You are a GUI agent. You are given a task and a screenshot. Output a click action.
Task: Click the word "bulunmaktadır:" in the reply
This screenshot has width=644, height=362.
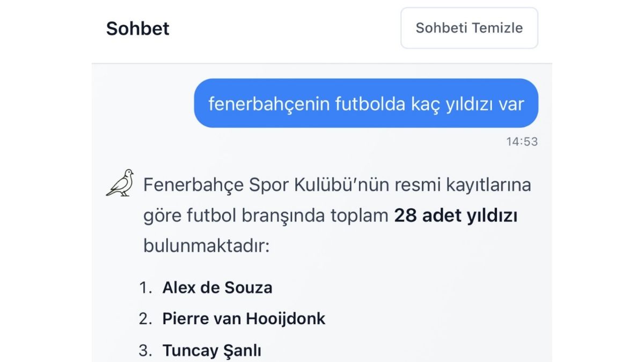click(206, 246)
